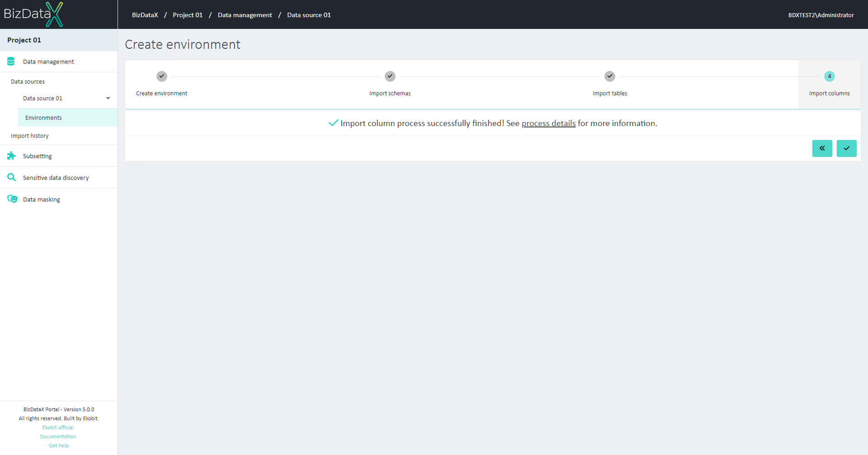The height and width of the screenshot is (455, 868).
Task: Click the Import columns step label
Action: 830,94
